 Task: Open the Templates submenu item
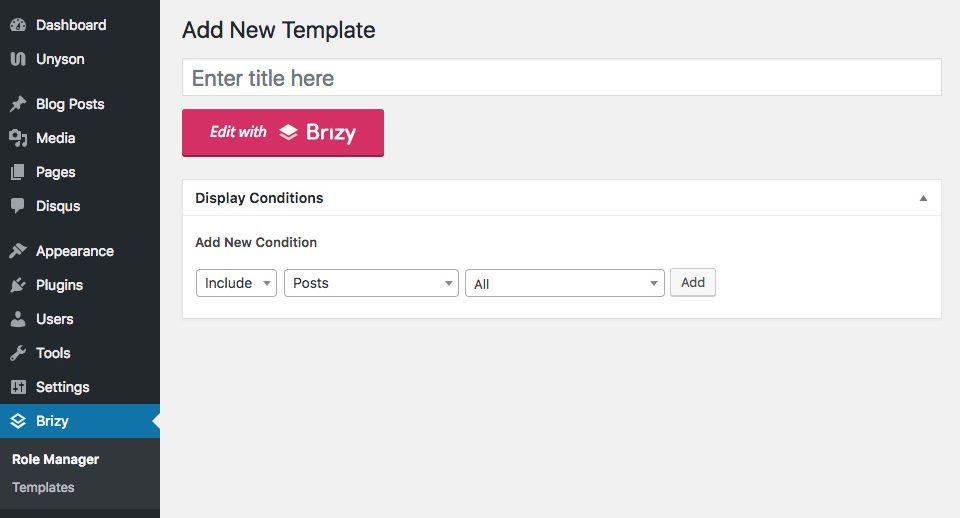[x=43, y=487]
